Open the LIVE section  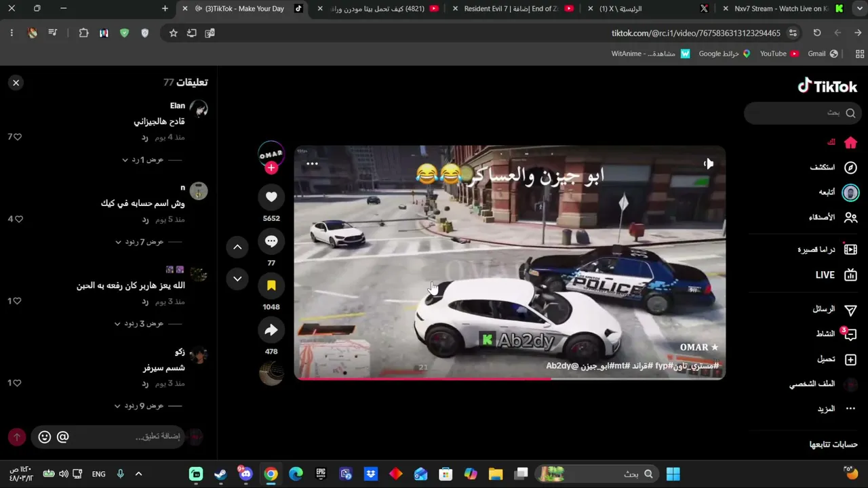837,275
